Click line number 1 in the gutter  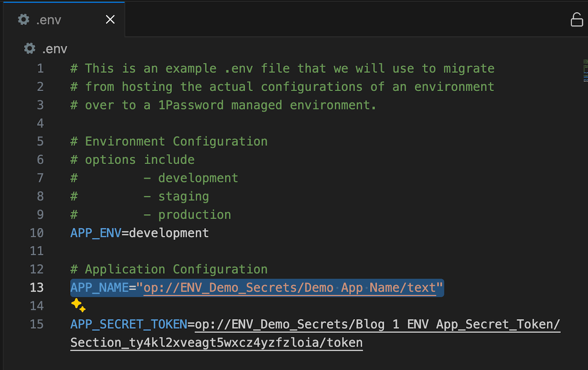click(40, 68)
